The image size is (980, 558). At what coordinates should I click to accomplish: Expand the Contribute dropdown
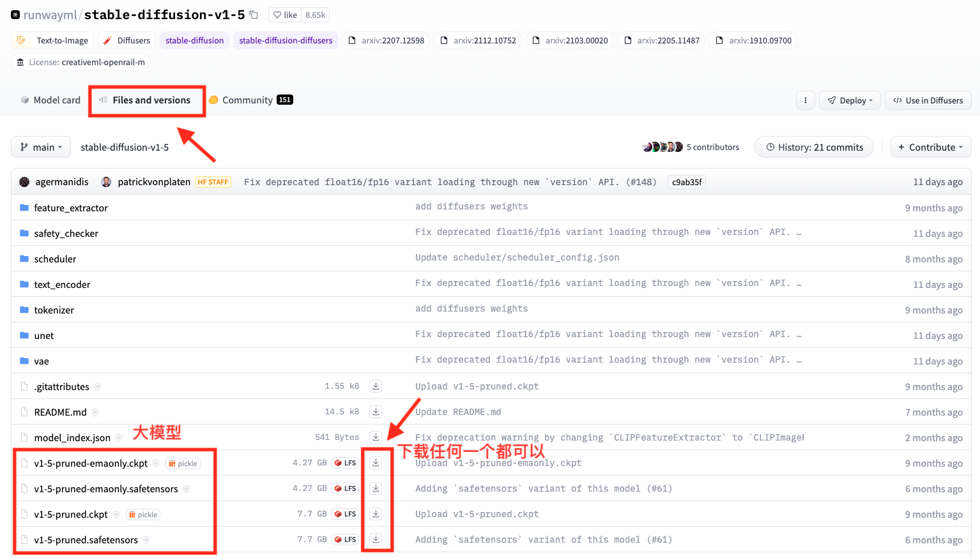tap(931, 147)
